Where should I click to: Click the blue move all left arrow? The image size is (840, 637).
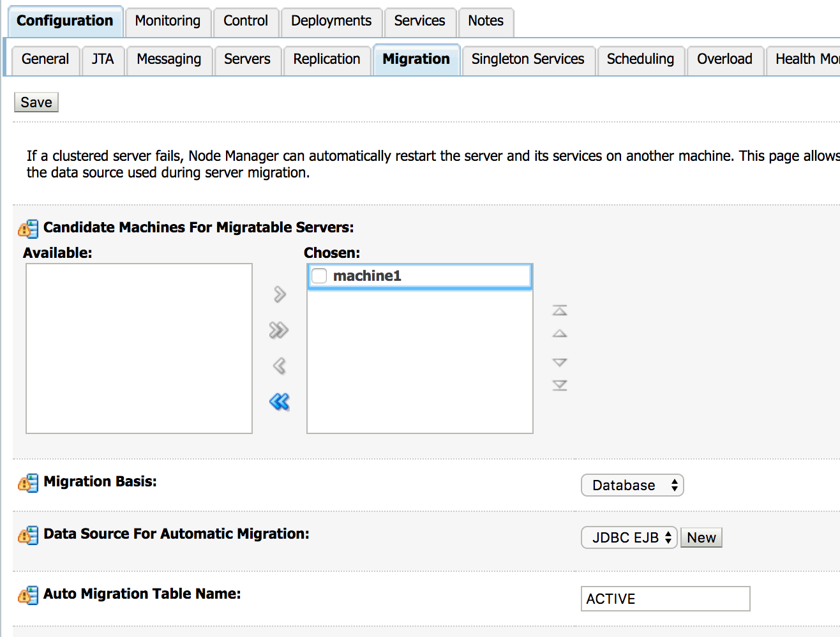point(279,401)
